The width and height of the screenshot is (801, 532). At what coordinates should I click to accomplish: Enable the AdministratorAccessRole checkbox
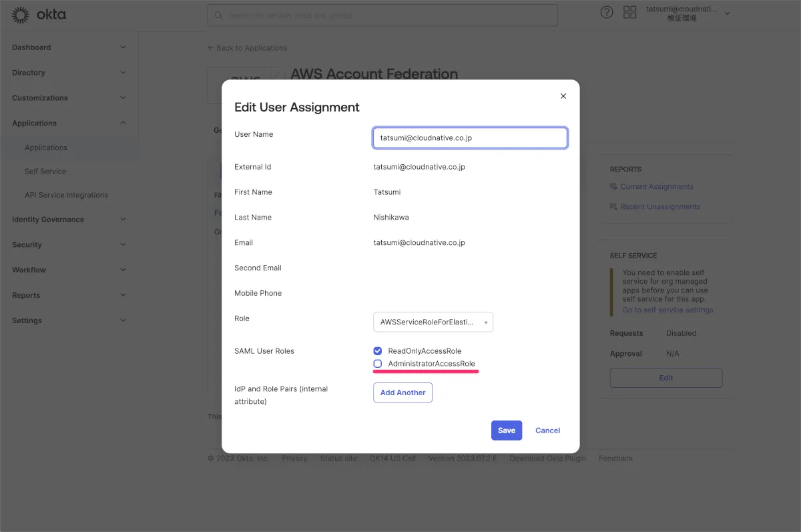pyautogui.click(x=378, y=364)
